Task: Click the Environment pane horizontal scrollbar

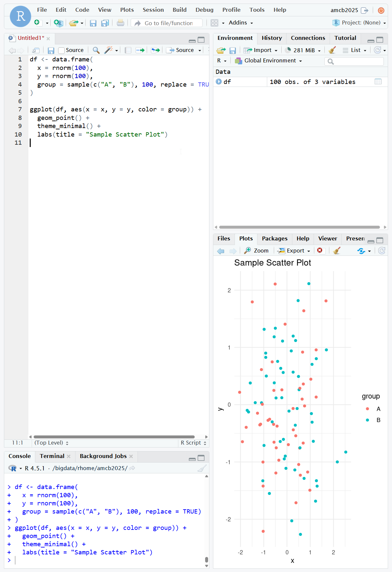Action: click(300, 227)
